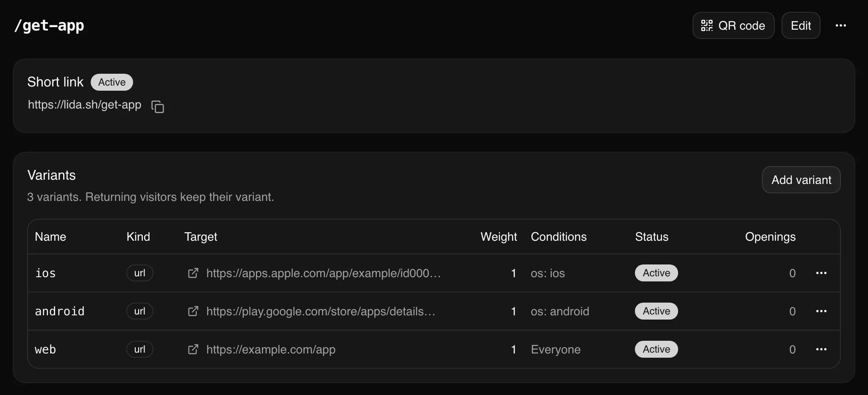Click the '3 variants. Returning visitors' description
Image resolution: width=868 pixels, height=395 pixels.
(150, 197)
